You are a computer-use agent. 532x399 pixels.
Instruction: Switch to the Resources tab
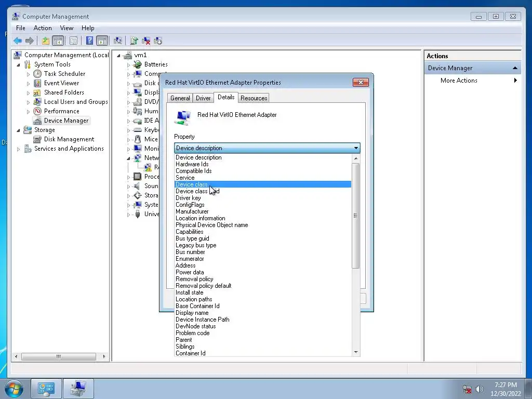254,98
